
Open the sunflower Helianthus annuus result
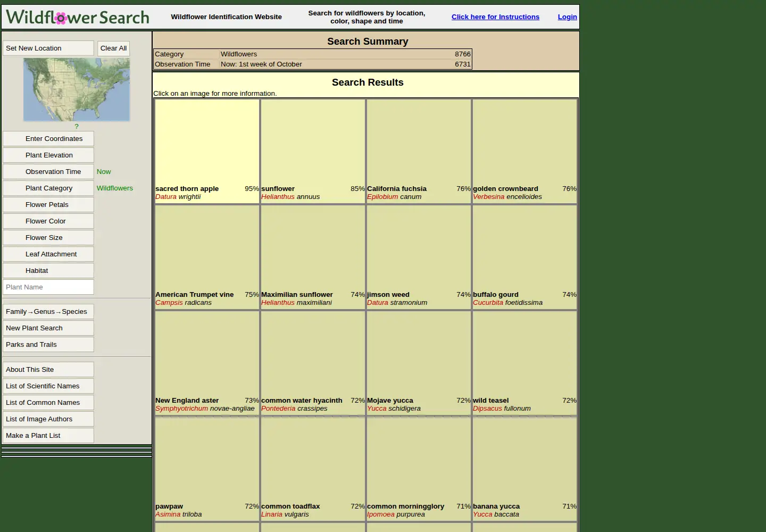point(313,151)
